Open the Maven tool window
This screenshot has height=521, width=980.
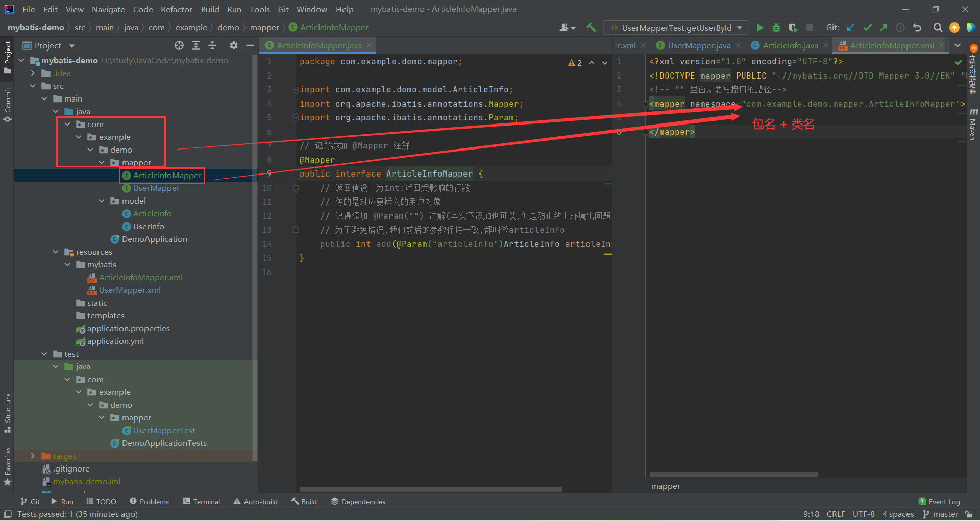click(x=973, y=124)
